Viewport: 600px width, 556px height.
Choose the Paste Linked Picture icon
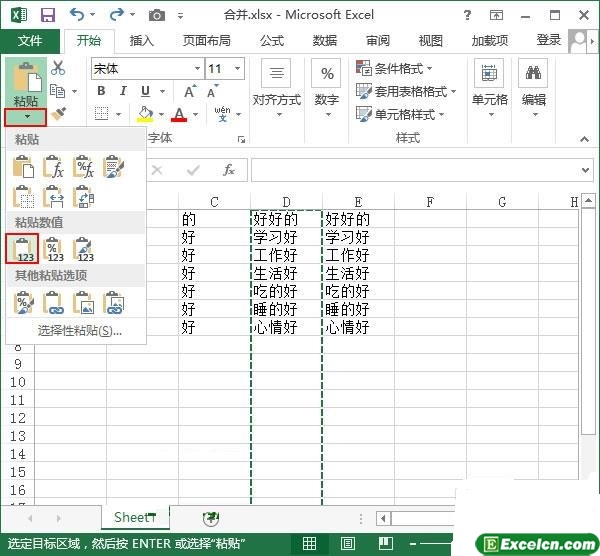point(114,303)
